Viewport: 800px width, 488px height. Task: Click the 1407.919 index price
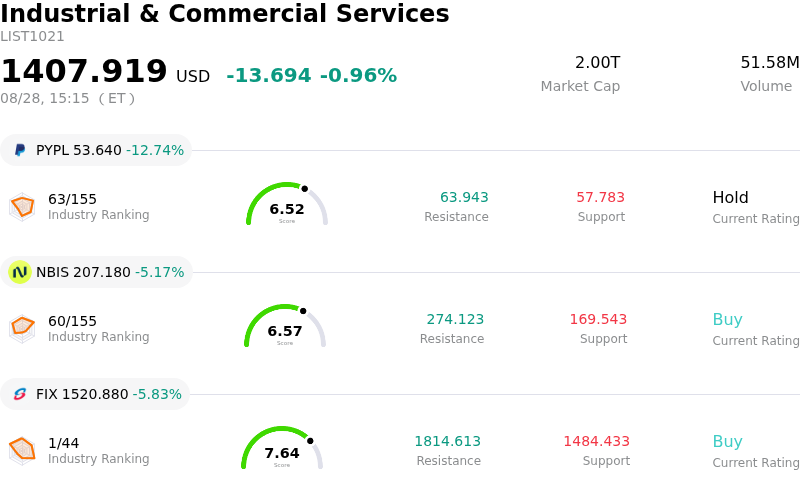(x=84, y=71)
